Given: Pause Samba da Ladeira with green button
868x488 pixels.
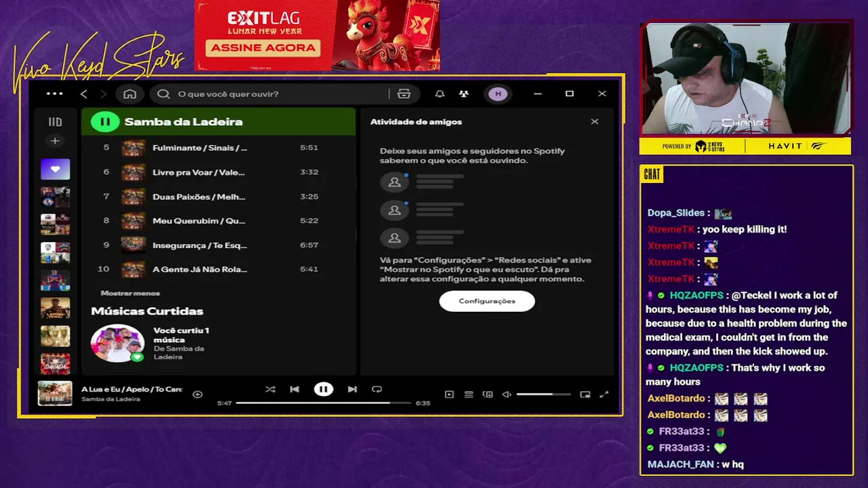Looking at the screenshot, I should 105,122.
